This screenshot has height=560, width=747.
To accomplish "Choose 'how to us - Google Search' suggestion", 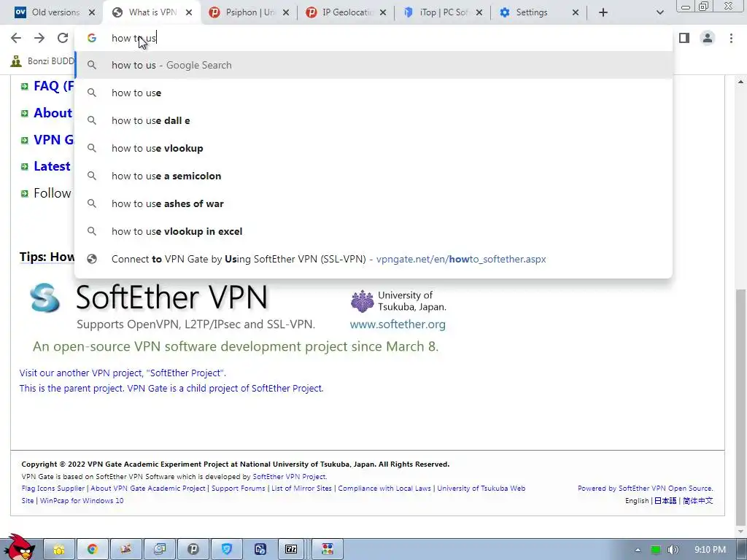I will [373, 65].
